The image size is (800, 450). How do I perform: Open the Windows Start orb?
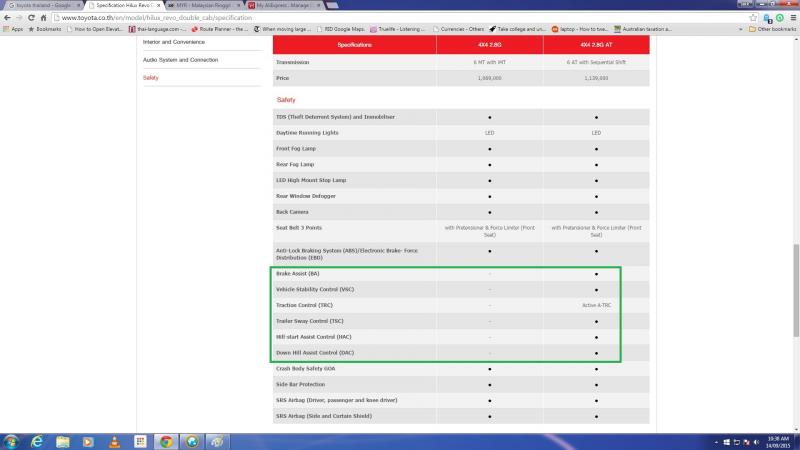[x=10, y=442]
